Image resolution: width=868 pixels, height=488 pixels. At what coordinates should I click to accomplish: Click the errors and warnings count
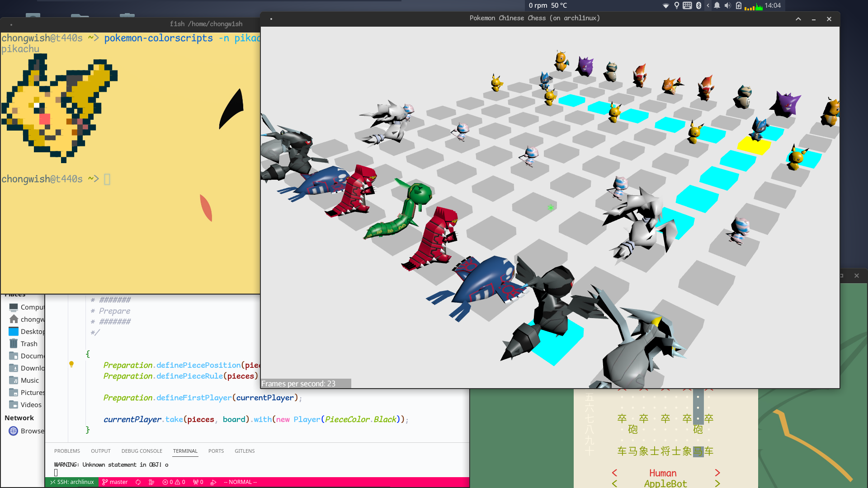(174, 482)
